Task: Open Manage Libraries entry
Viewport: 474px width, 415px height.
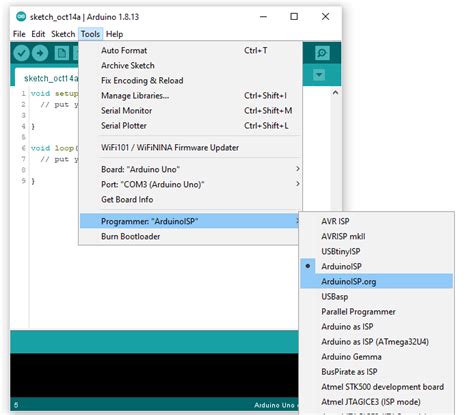Action: pyautogui.click(x=191, y=95)
